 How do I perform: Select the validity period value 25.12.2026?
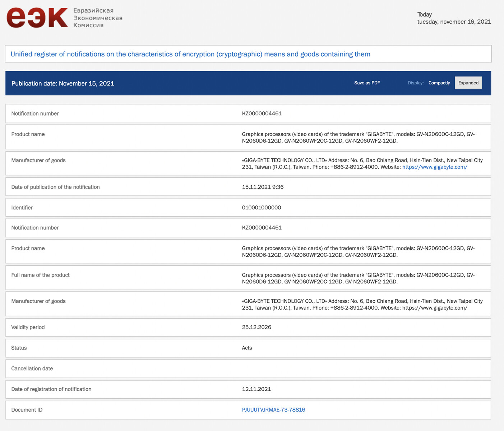[256, 327]
